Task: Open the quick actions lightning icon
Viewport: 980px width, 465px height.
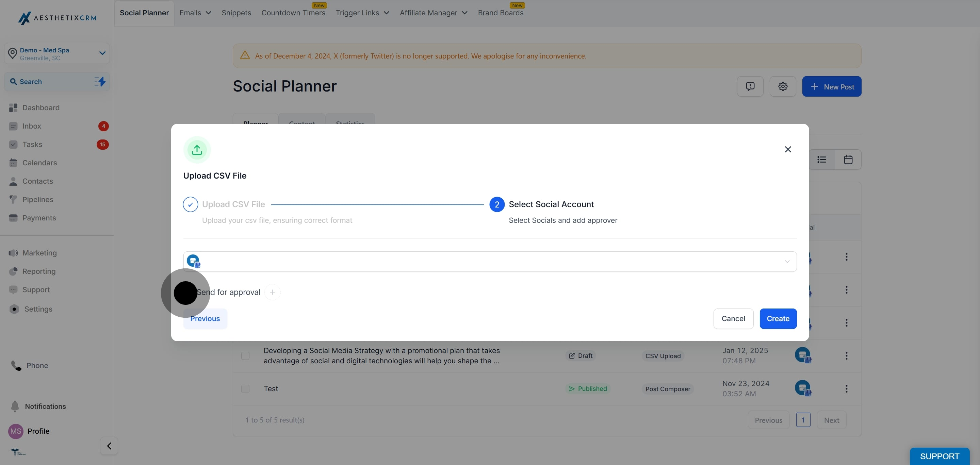Action: coord(100,81)
